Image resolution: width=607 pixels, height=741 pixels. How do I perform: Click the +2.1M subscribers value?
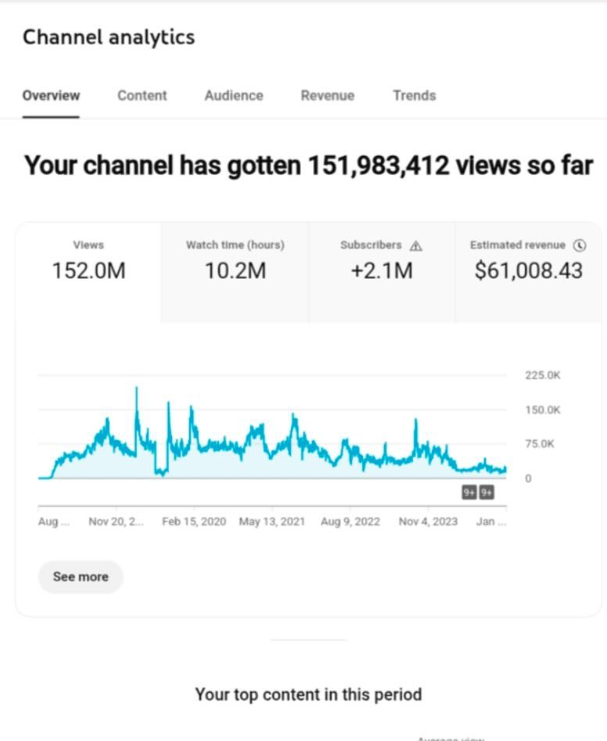(382, 271)
